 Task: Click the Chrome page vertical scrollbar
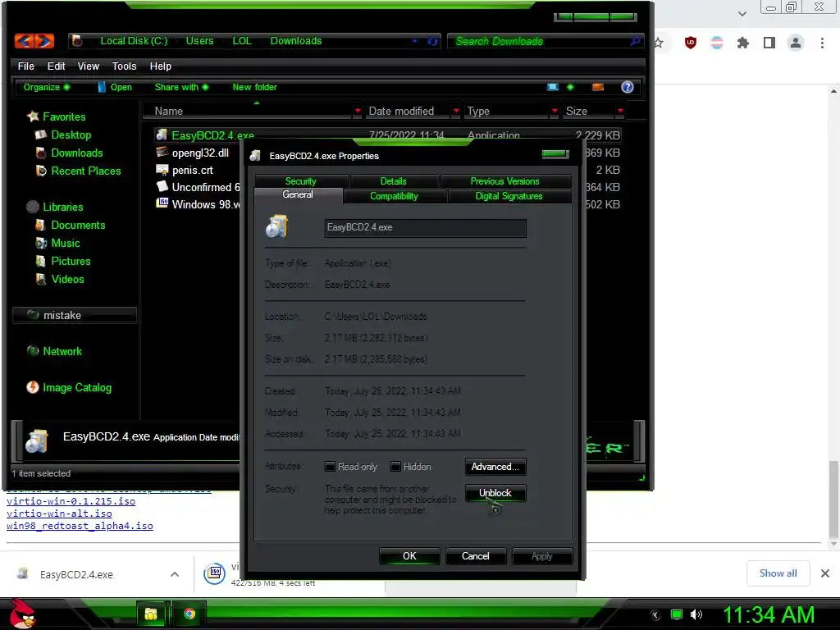coord(833,498)
